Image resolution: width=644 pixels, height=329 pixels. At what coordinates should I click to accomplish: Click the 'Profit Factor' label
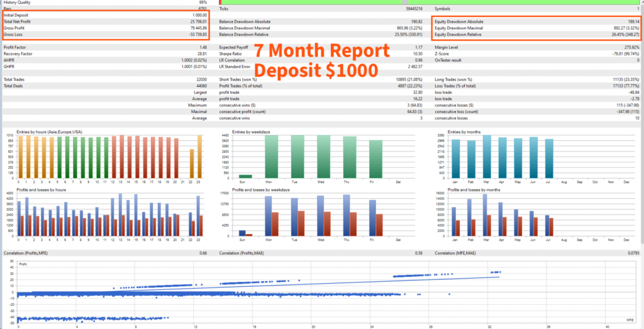pos(14,47)
